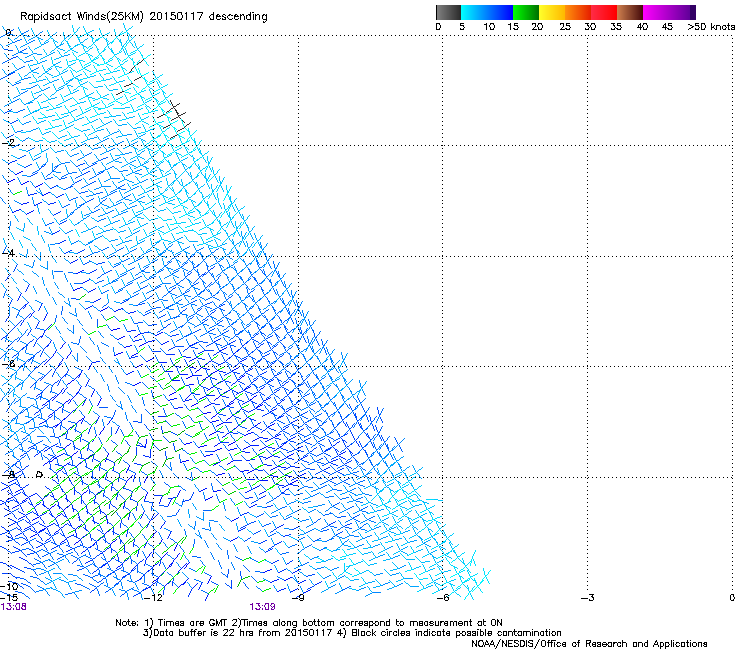Click the red 30-35 knots legend color
Screen dimensions: 740x650
604,12
